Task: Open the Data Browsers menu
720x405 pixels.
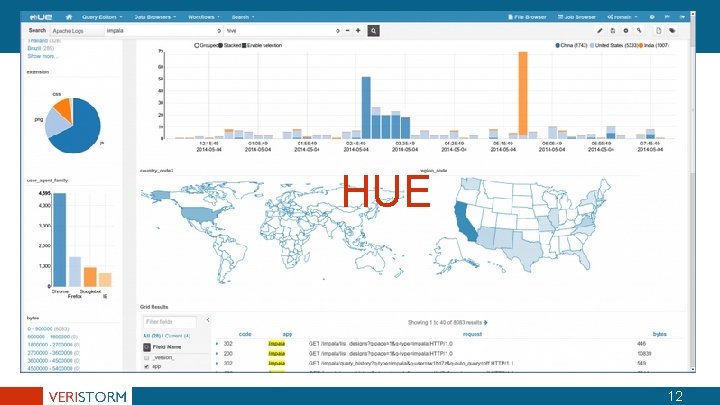Action: click(x=155, y=17)
